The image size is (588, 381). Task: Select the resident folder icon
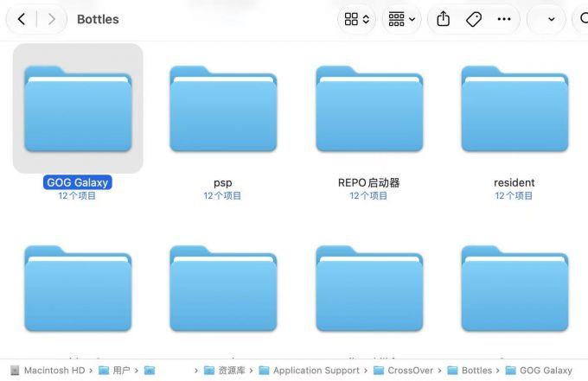[x=514, y=109]
